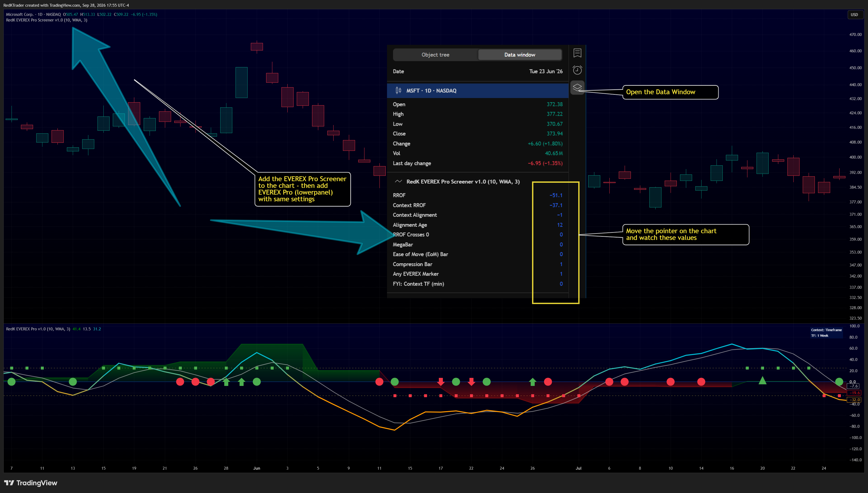The height and width of the screenshot is (493, 868).
Task: Click the candlestick icon beside MSFT 1D NASDAQ
Action: (399, 90)
